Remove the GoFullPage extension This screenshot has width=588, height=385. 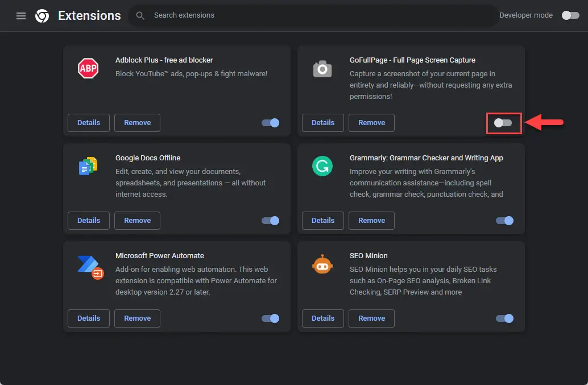pyautogui.click(x=372, y=123)
